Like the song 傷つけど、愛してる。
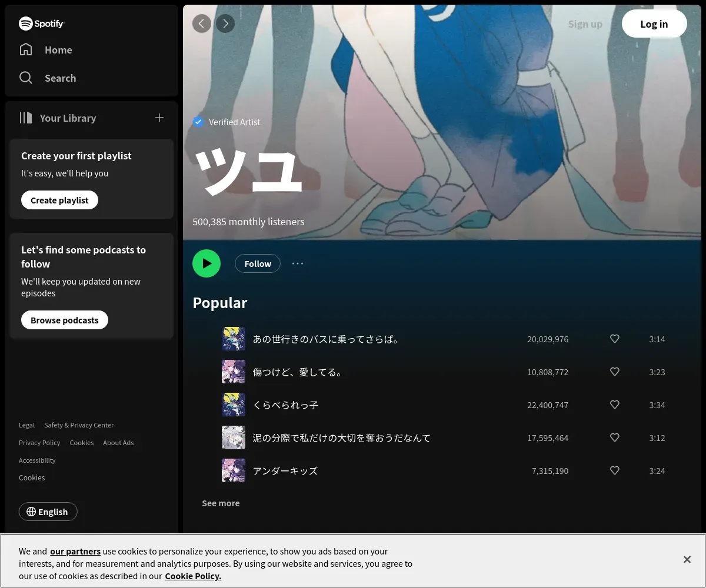The width and height of the screenshot is (706, 588). 615,372
